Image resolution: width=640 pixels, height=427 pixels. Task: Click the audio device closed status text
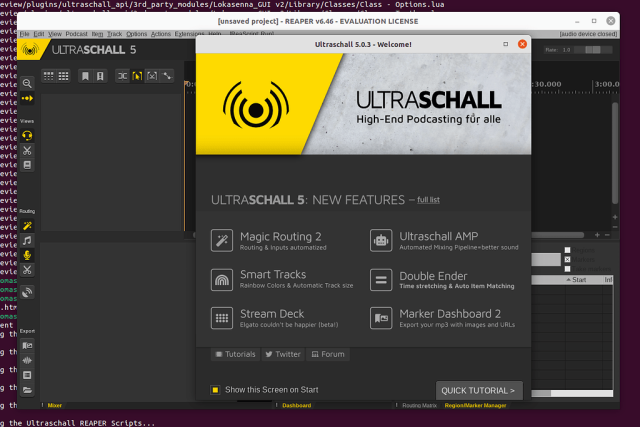click(588, 34)
